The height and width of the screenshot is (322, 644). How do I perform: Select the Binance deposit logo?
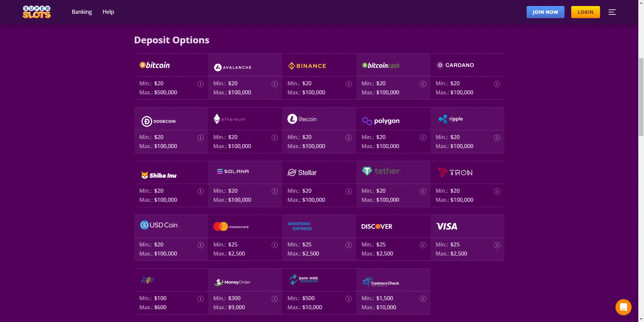click(x=307, y=66)
